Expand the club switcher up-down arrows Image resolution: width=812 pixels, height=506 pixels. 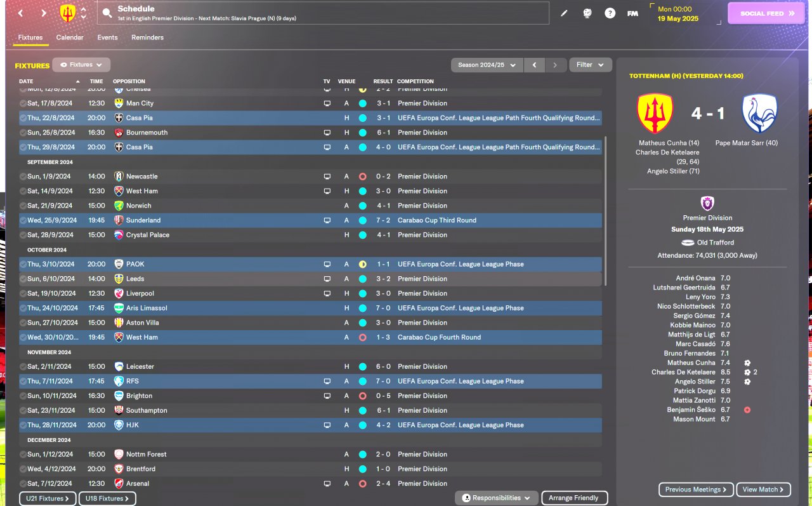point(83,13)
